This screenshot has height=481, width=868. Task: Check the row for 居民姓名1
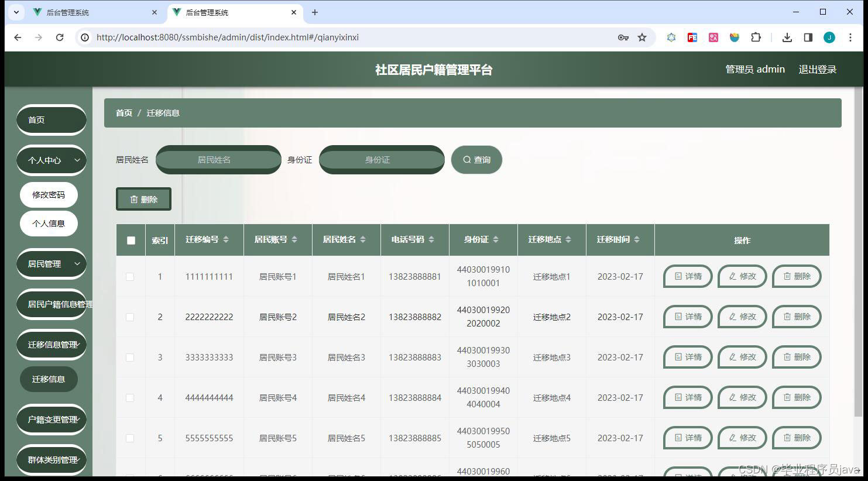click(x=130, y=277)
